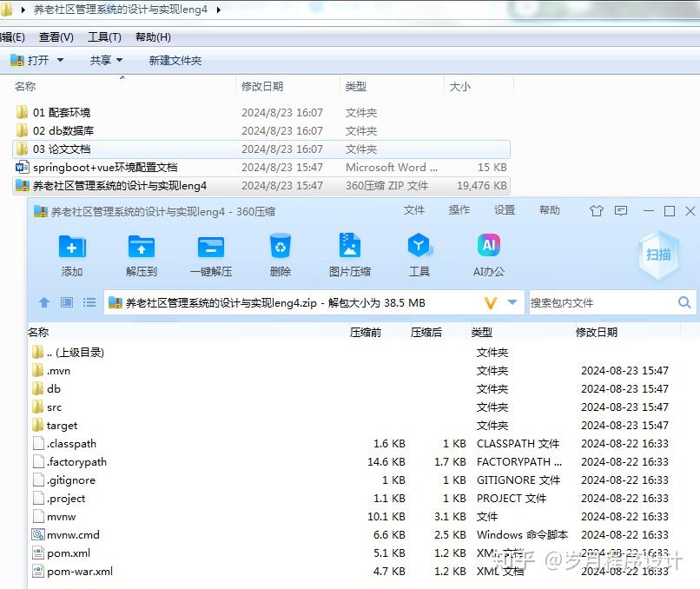Click the home icon in the title bar
Image resolution: width=700 pixels, height=589 pixels.
[x=598, y=210]
